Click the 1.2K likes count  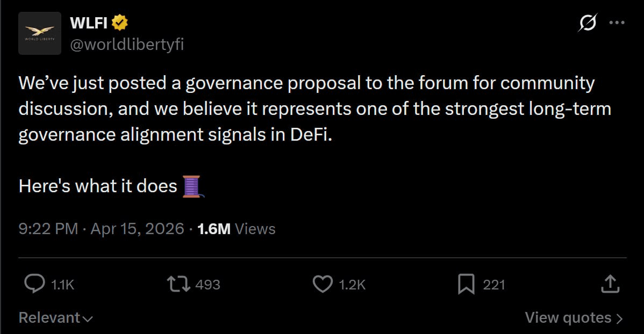pos(352,285)
